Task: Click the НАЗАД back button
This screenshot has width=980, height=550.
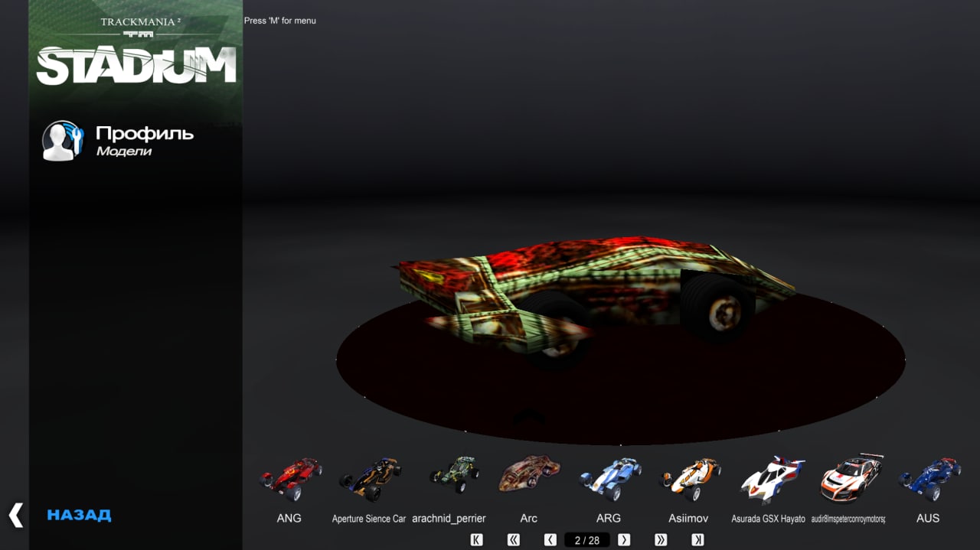Action: click(x=79, y=515)
